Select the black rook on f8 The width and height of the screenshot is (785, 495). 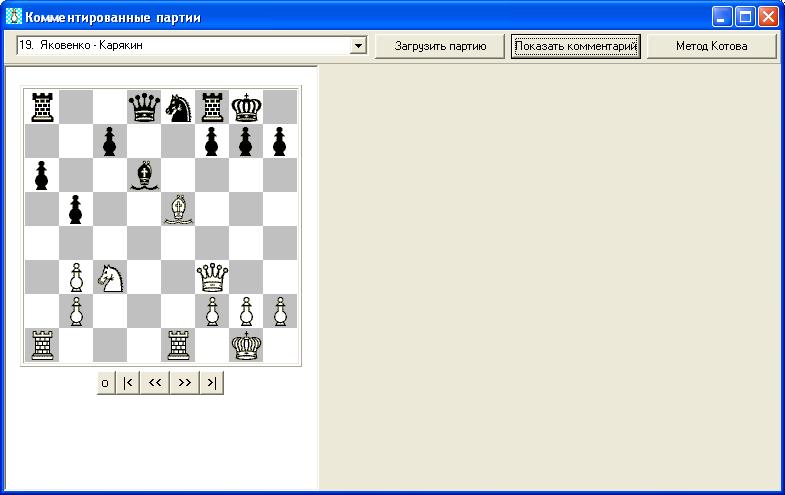[x=212, y=107]
